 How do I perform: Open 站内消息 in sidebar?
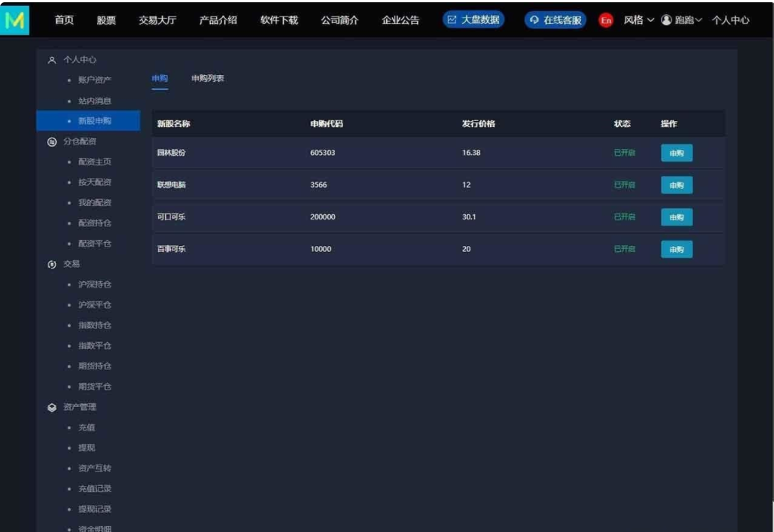coord(95,101)
